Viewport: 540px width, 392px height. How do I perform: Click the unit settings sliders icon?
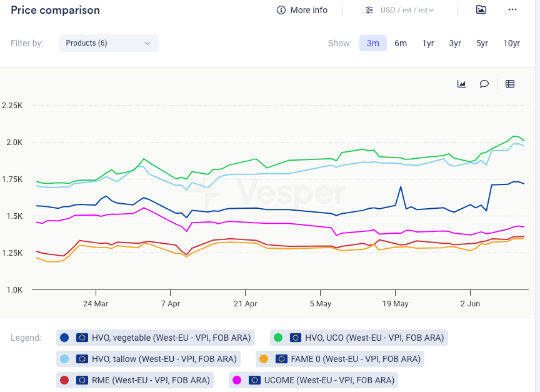point(369,10)
